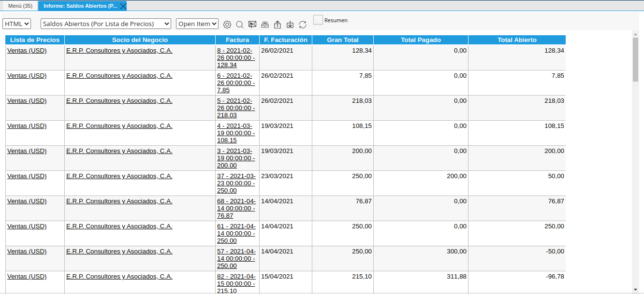
Task: Click the Factura column header
Action: coord(237,40)
